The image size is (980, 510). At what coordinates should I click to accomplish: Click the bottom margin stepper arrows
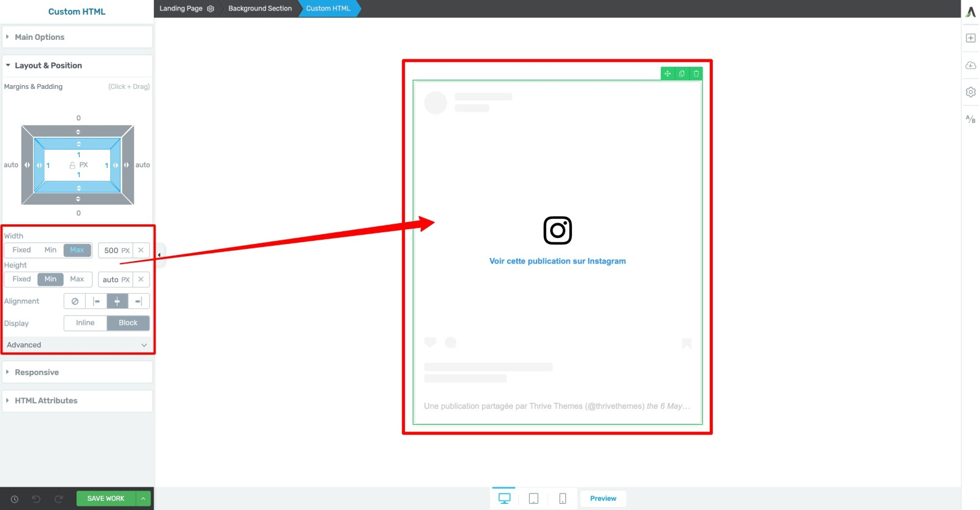click(78, 199)
